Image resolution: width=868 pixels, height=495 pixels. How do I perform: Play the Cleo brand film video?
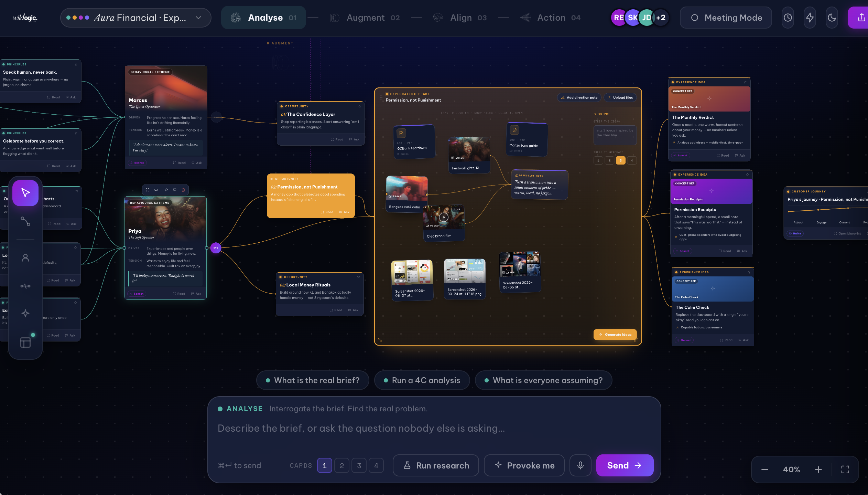pyautogui.click(x=444, y=217)
